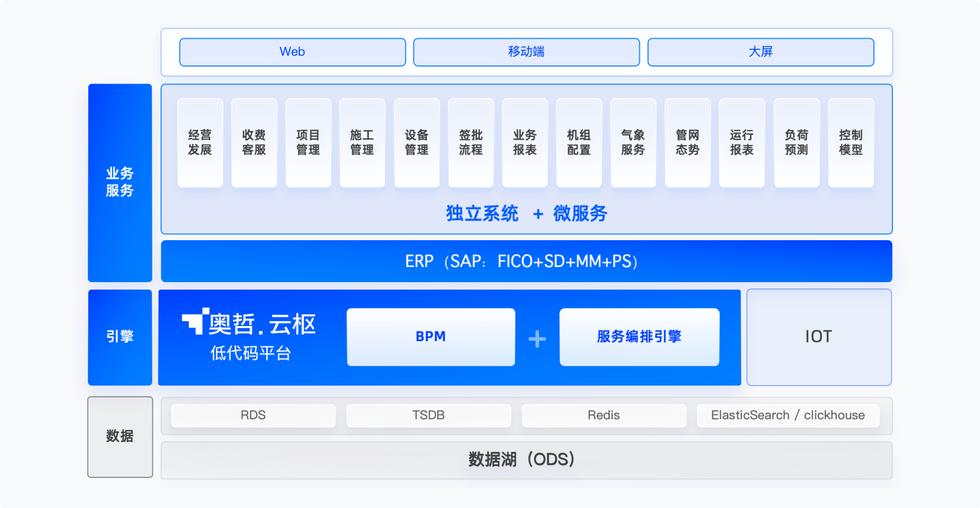Click the Redis data box
980x508 pixels.
pyautogui.click(x=604, y=415)
